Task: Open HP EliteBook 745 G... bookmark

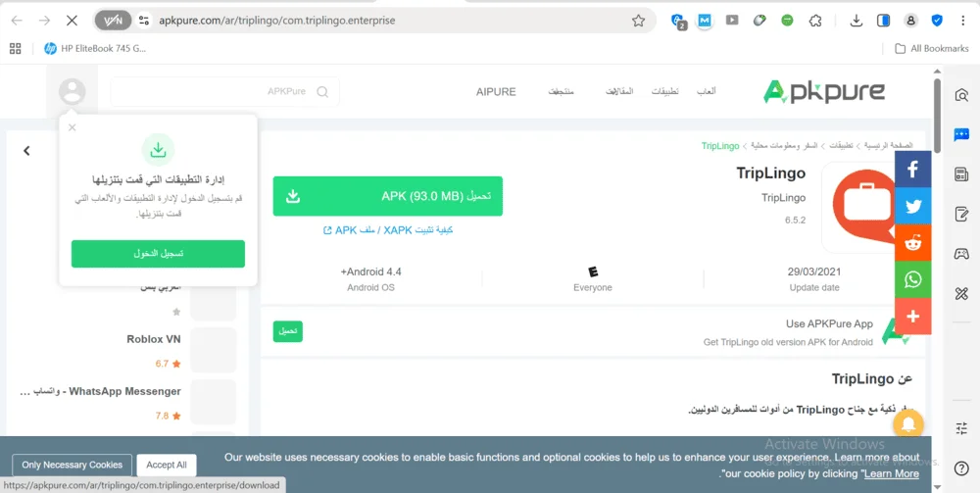Action: (95, 48)
